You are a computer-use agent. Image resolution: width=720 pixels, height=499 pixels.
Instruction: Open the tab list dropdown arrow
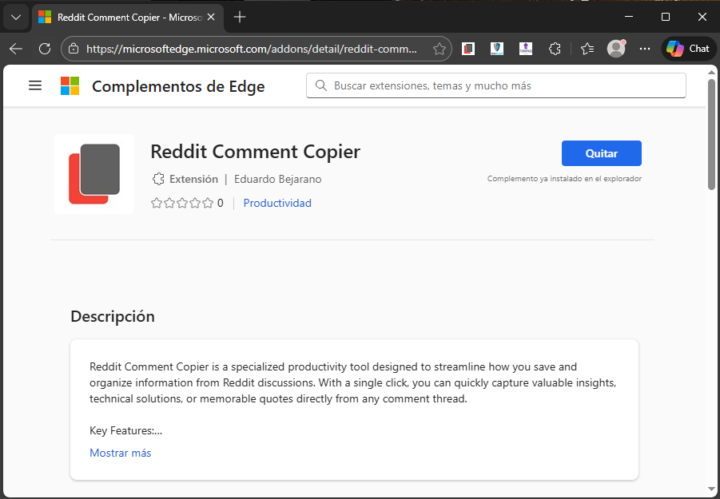click(16, 17)
